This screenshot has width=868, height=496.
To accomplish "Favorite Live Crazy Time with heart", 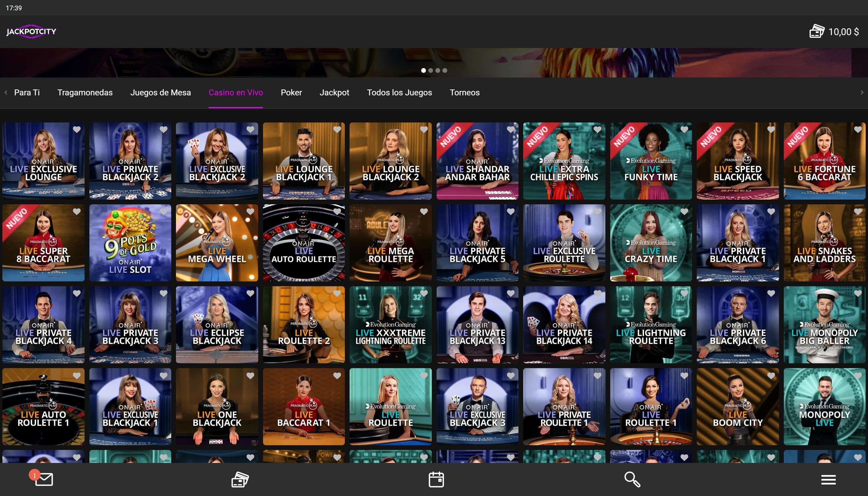I will 684,212.
